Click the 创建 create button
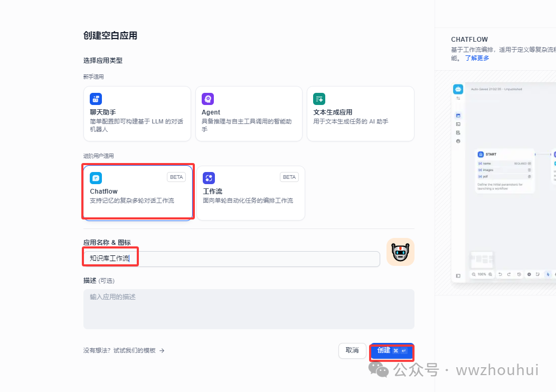 pyautogui.click(x=391, y=350)
